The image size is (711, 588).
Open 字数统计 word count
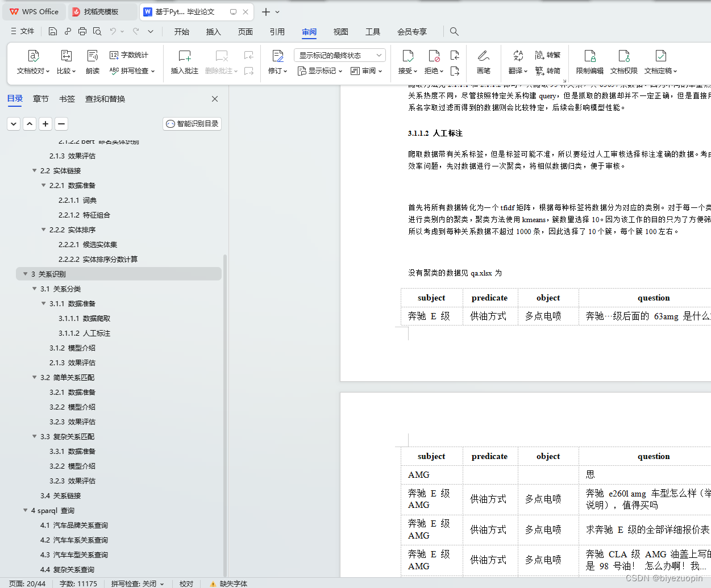[x=129, y=55]
